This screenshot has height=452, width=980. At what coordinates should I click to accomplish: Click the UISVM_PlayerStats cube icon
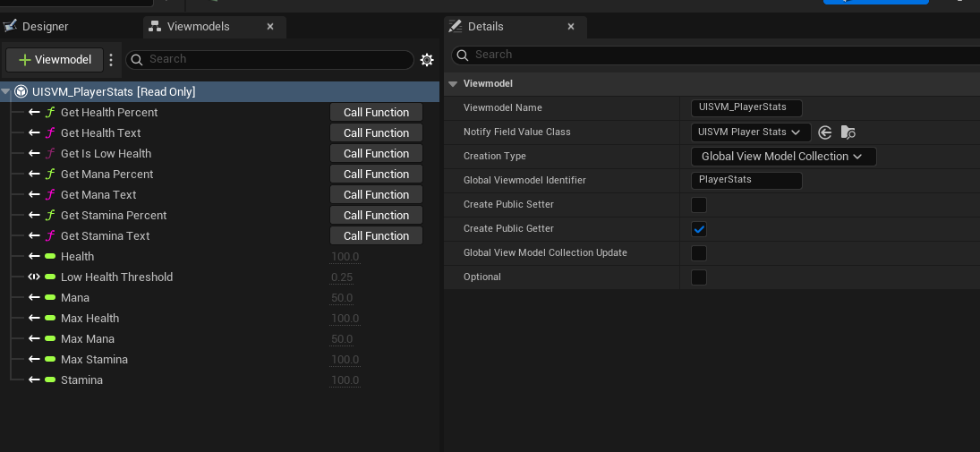pos(21,92)
